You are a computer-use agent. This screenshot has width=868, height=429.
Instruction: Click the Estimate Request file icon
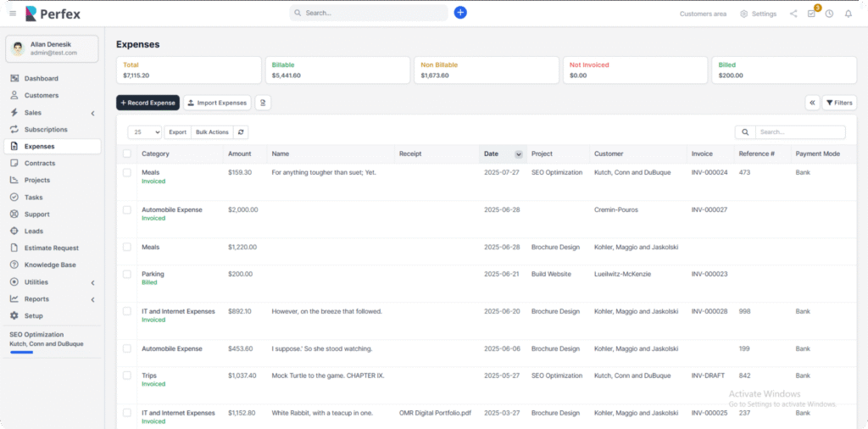tap(14, 248)
